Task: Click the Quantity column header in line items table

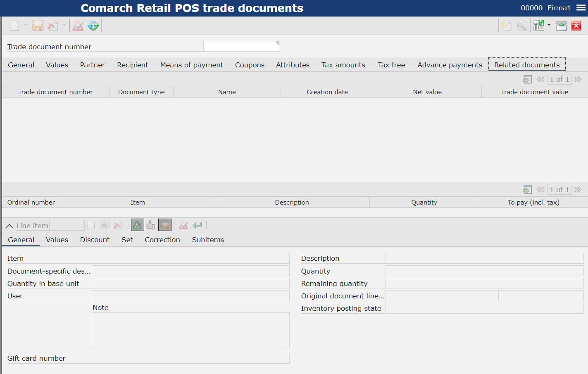Action: [x=424, y=202]
